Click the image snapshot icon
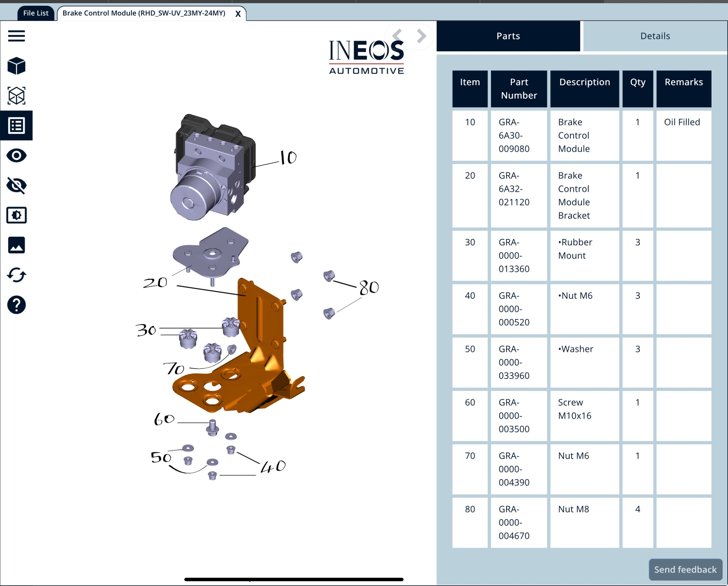728x586 pixels. pyautogui.click(x=16, y=245)
